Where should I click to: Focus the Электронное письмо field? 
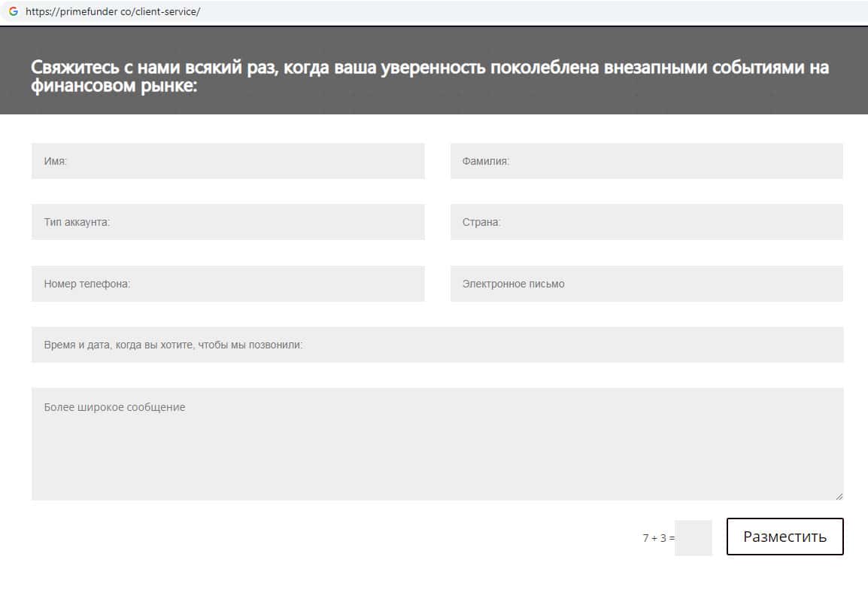coord(646,284)
